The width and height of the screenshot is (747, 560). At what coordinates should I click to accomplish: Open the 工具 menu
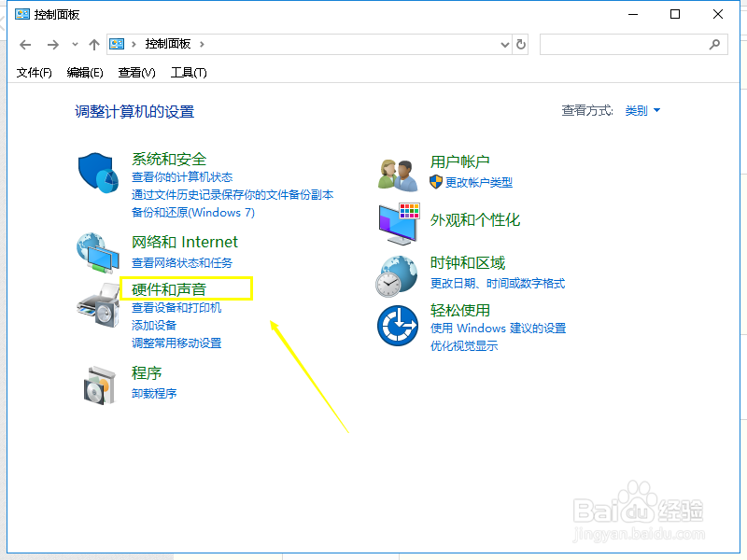(188, 72)
